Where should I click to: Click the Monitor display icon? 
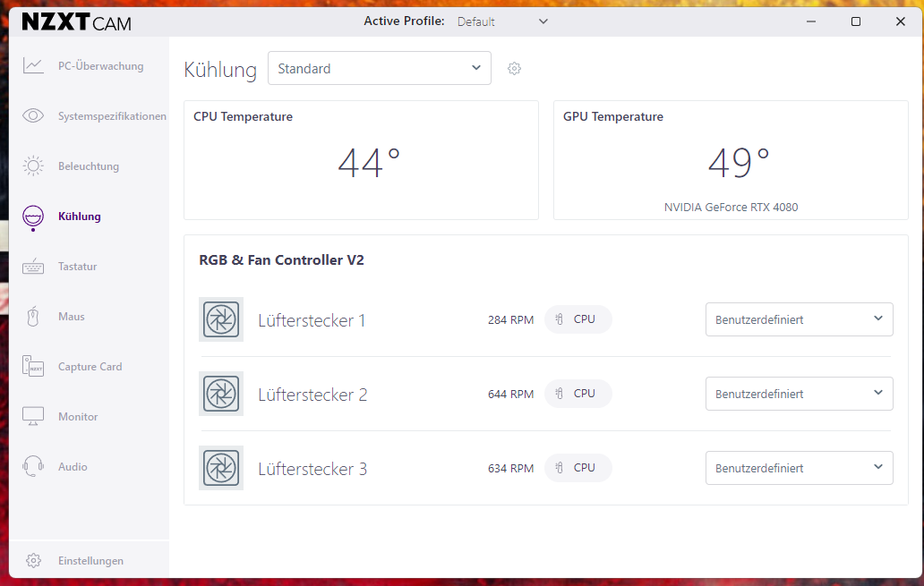33,416
